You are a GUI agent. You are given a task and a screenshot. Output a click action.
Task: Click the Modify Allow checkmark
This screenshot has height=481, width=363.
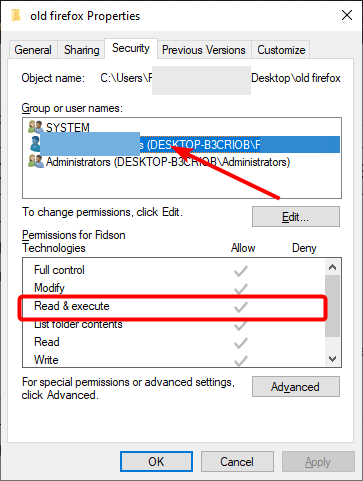point(241,289)
